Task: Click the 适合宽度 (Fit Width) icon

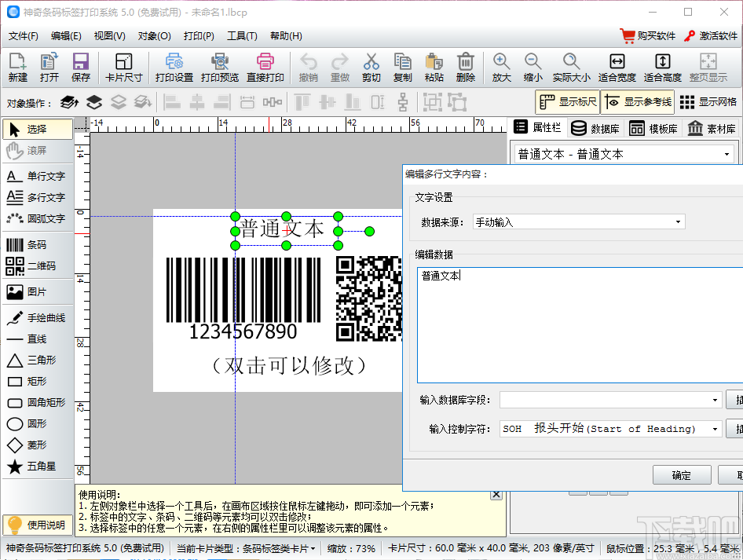Action: (617, 67)
